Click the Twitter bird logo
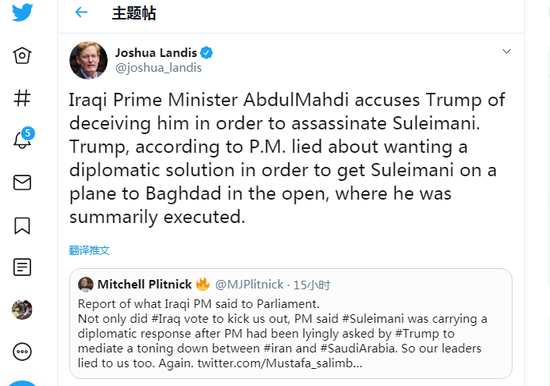Viewport: 550px width, 386px height. coord(22,13)
